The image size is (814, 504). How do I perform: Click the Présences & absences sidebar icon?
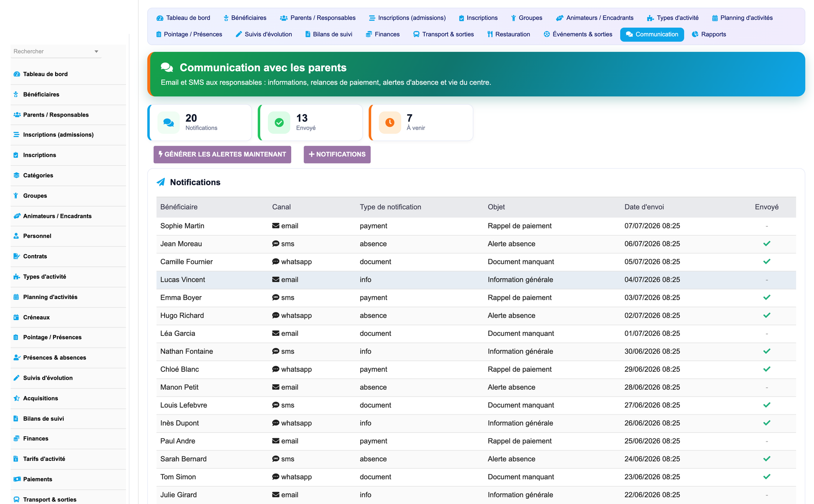(x=17, y=358)
